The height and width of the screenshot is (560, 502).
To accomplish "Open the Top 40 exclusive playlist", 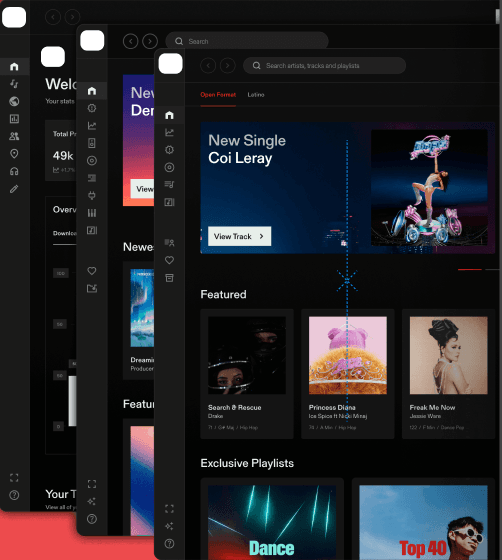I will pyautogui.click(x=423, y=519).
